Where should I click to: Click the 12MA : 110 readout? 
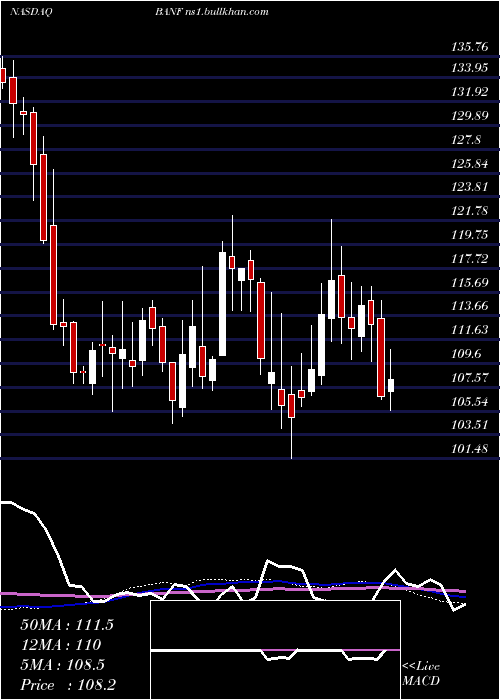click(60, 645)
